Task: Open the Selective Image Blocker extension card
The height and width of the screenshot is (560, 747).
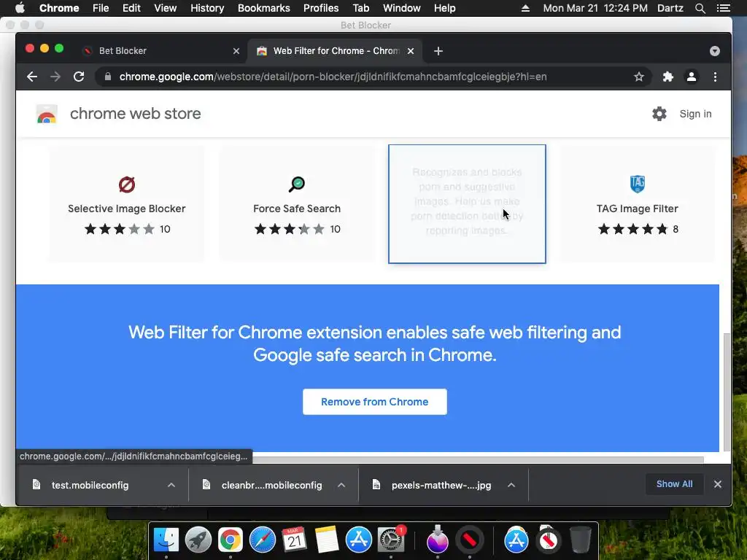Action: point(127,204)
